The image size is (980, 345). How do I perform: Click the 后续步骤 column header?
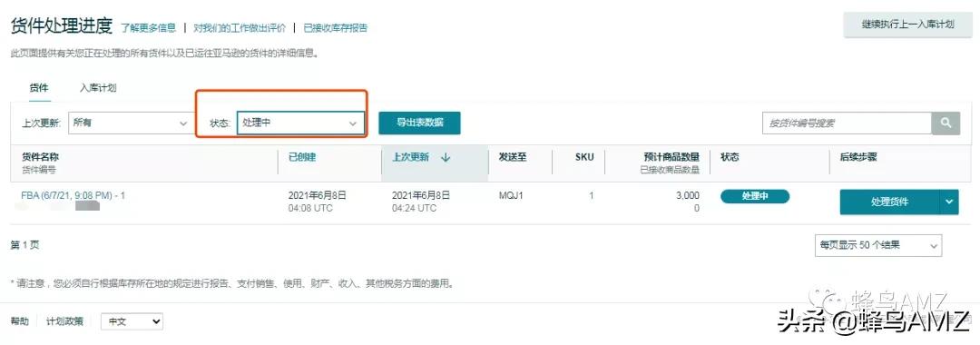[858, 157]
